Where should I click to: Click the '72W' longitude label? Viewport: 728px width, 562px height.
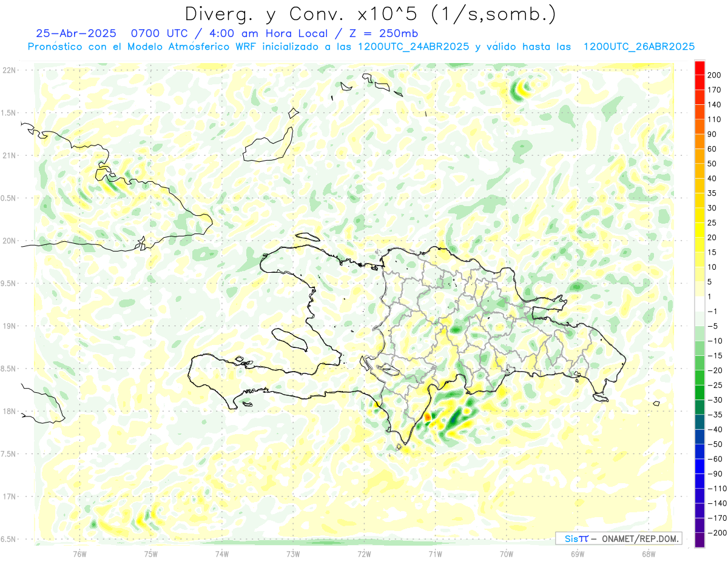pos(364,554)
